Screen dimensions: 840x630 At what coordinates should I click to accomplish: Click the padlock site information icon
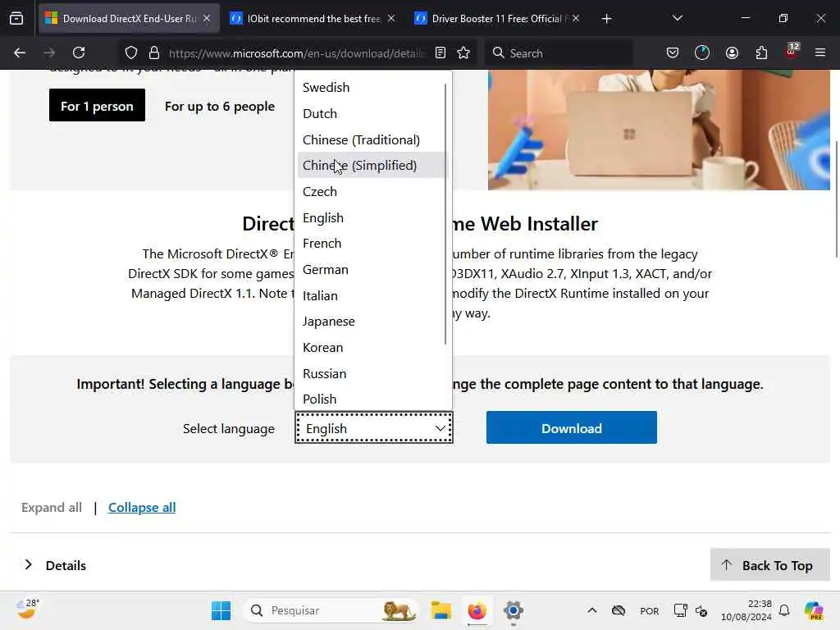pos(154,52)
